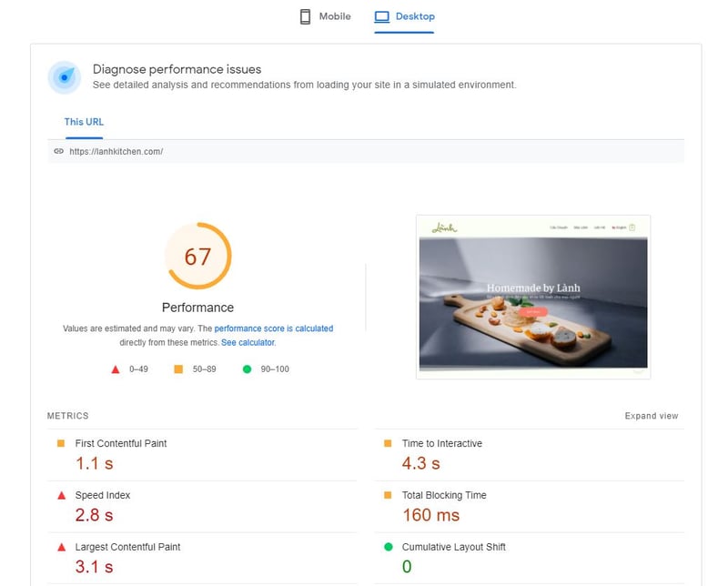728x586 pixels.
Task: Open the 'performance score is calculated' link
Action: 273,328
